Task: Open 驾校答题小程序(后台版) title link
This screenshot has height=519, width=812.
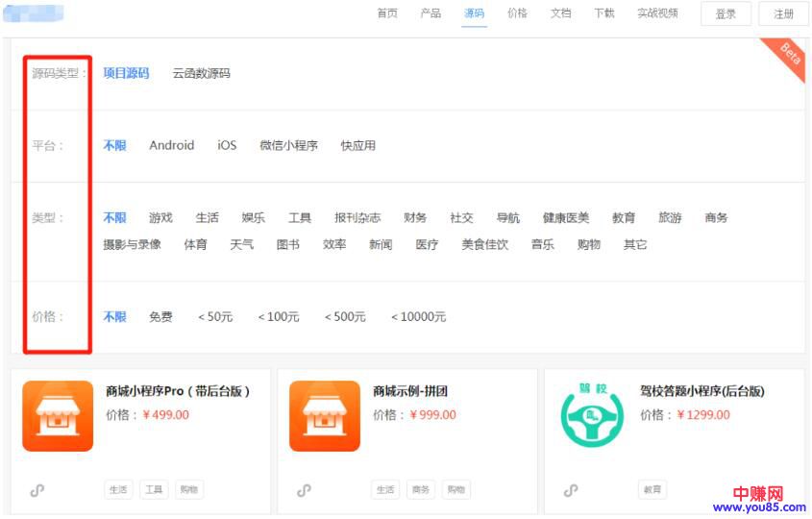Action: pyautogui.click(x=701, y=391)
